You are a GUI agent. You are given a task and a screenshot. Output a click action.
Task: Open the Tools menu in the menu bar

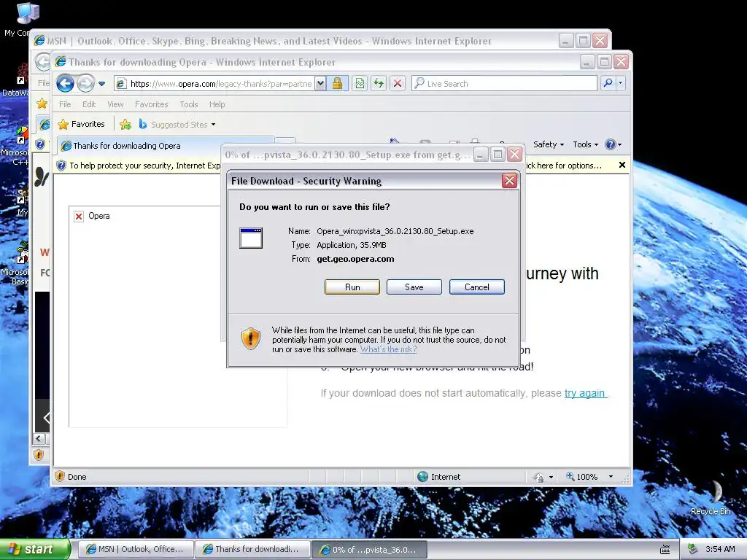click(x=189, y=104)
